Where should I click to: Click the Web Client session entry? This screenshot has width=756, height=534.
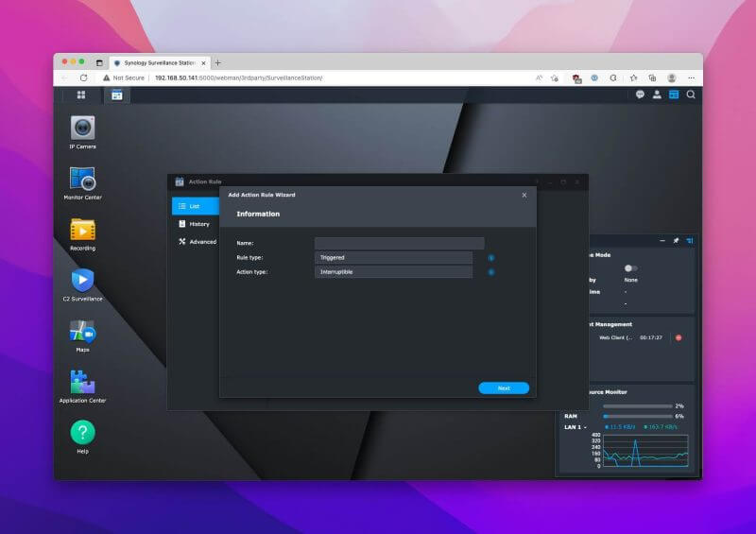pyautogui.click(x=615, y=337)
